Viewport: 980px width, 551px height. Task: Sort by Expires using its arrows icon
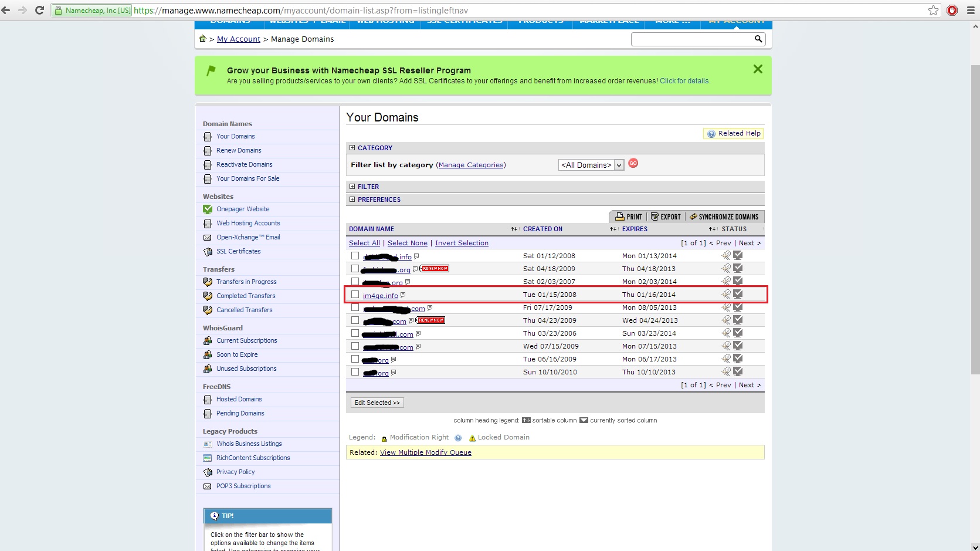coord(712,229)
